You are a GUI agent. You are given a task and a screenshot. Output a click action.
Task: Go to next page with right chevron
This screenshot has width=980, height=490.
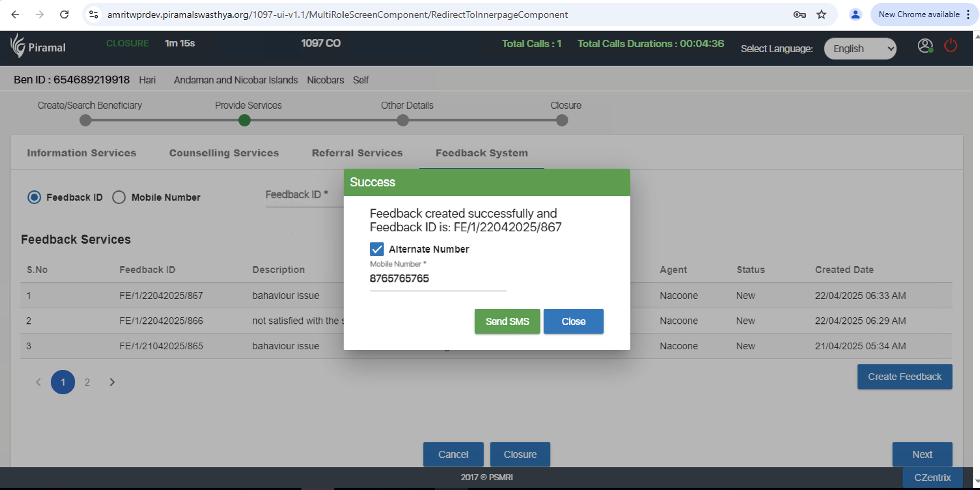[112, 382]
